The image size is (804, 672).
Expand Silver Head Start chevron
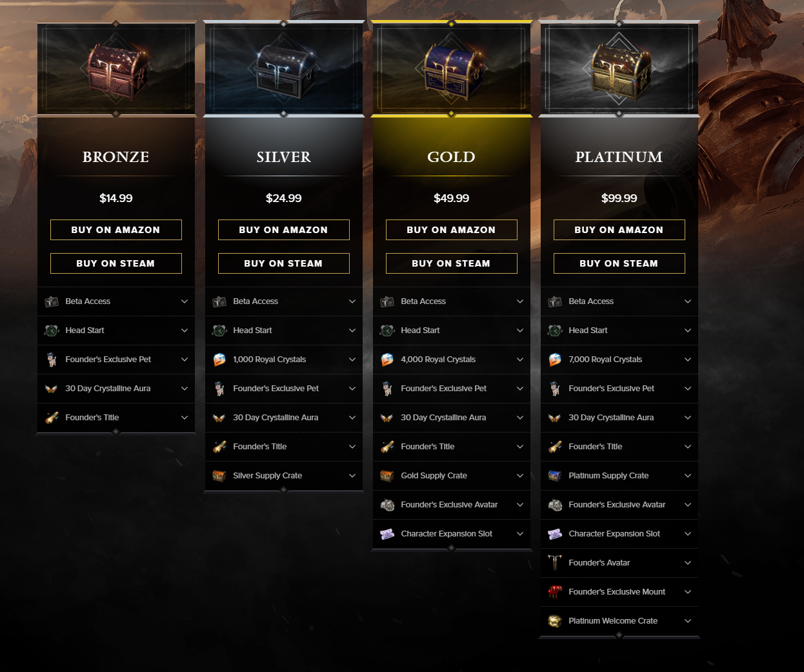point(352,331)
